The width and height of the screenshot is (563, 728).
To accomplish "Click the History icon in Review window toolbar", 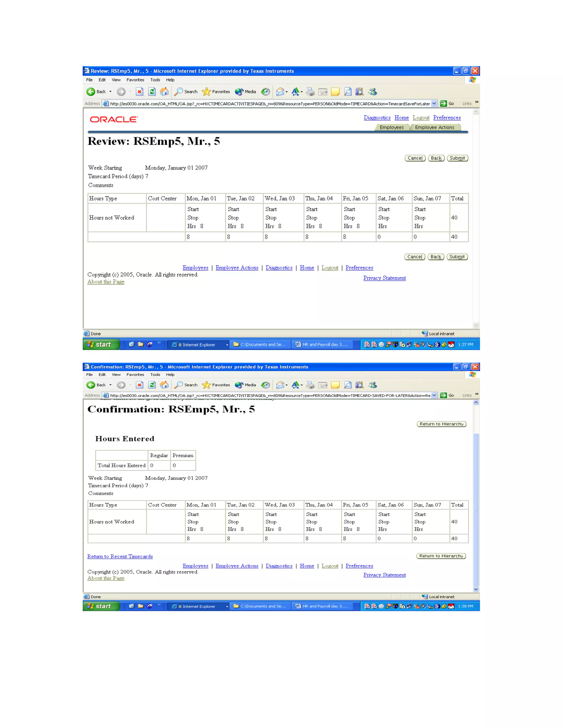I will (x=266, y=92).
